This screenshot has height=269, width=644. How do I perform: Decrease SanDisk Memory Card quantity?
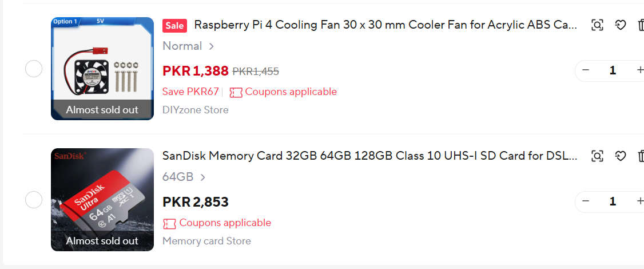[x=586, y=201]
